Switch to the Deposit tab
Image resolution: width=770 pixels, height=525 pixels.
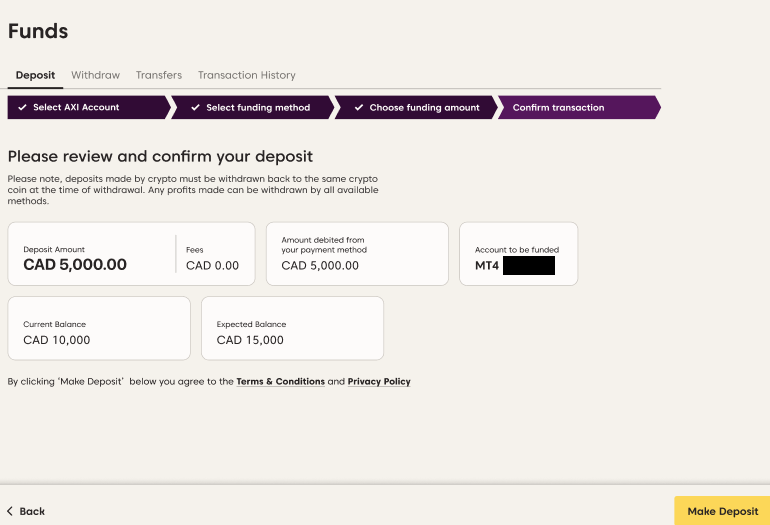(35, 75)
